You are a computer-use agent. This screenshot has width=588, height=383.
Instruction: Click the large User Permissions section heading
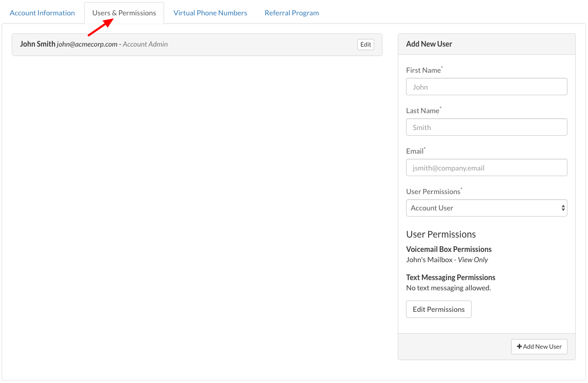[x=441, y=235]
